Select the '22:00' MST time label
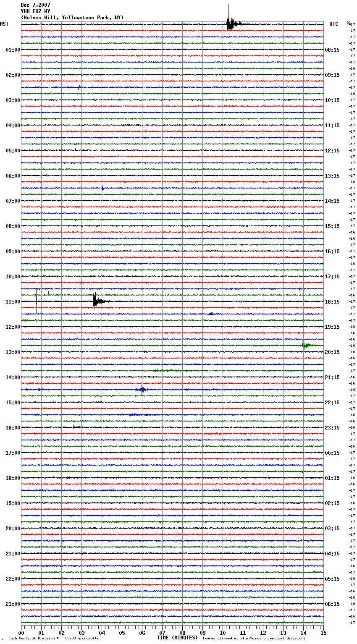The width and height of the screenshot is (357, 644). click(13, 579)
